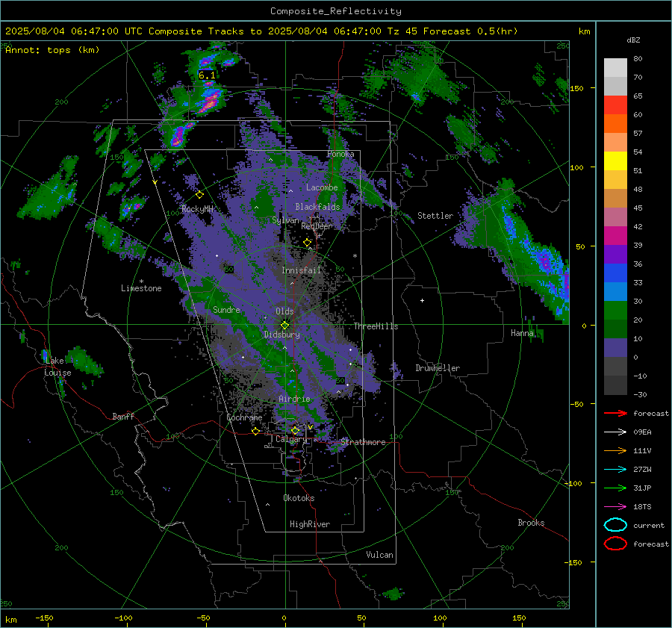This screenshot has height=628, width=672.
Task: Click the Stettler city label
Action: [435, 216]
